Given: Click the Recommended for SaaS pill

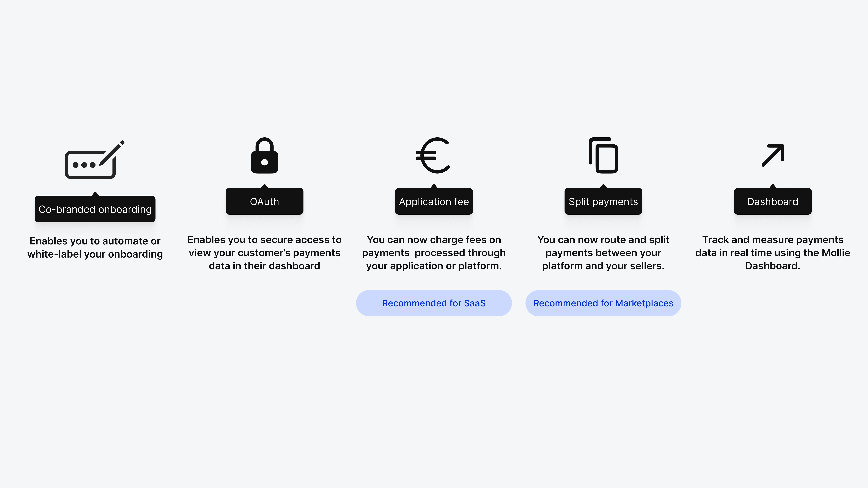Looking at the screenshot, I should (434, 303).
